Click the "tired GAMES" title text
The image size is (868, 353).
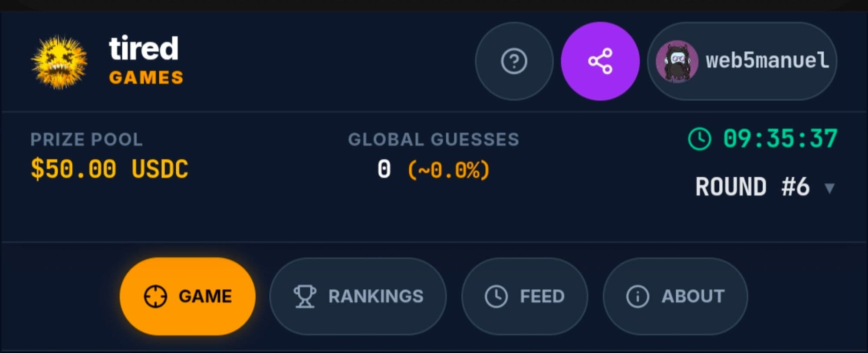click(145, 61)
